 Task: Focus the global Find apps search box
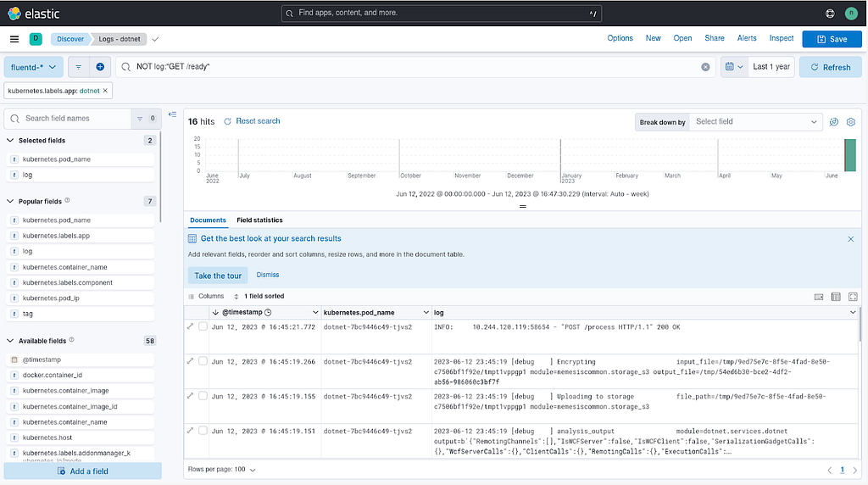[x=442, y=14]
